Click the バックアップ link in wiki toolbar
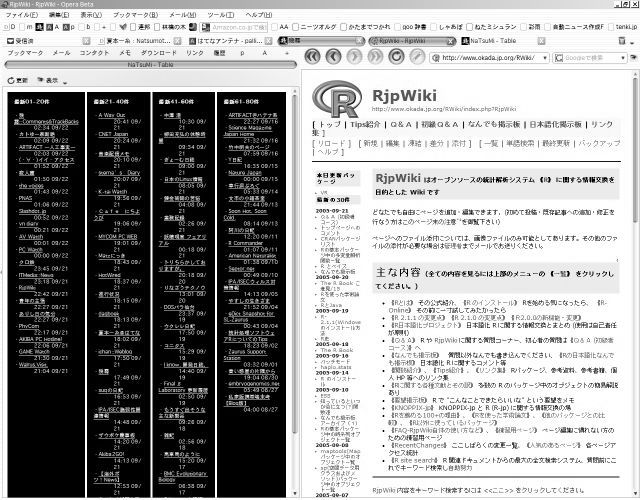Screen dimensions: 640x500 coord(599,143)
